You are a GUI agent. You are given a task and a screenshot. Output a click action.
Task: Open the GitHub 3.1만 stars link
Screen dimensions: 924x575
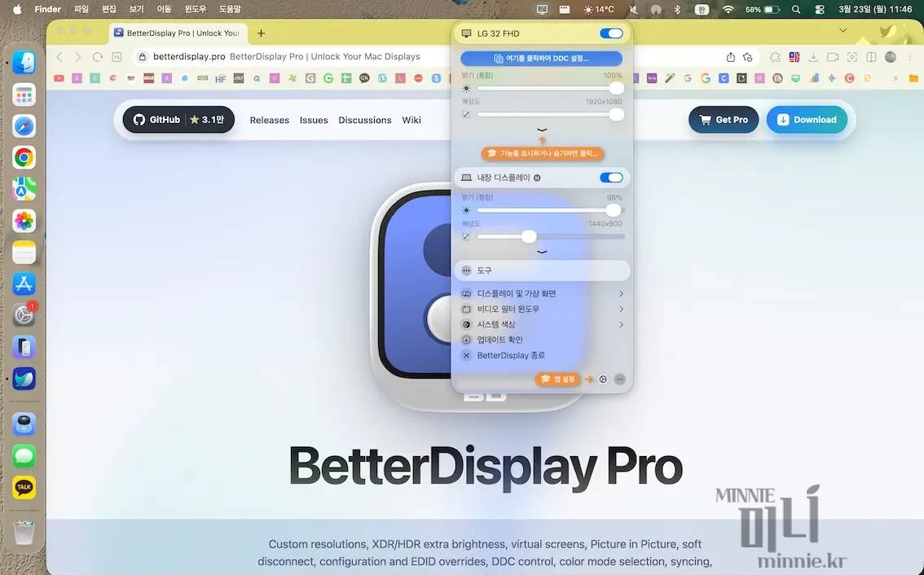click(178, 120)
